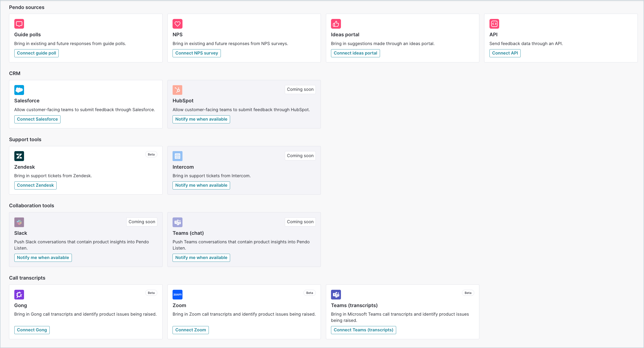Connect a guide poll source
644x348 pixels.
pyautogui.click(x=36, y=53)
